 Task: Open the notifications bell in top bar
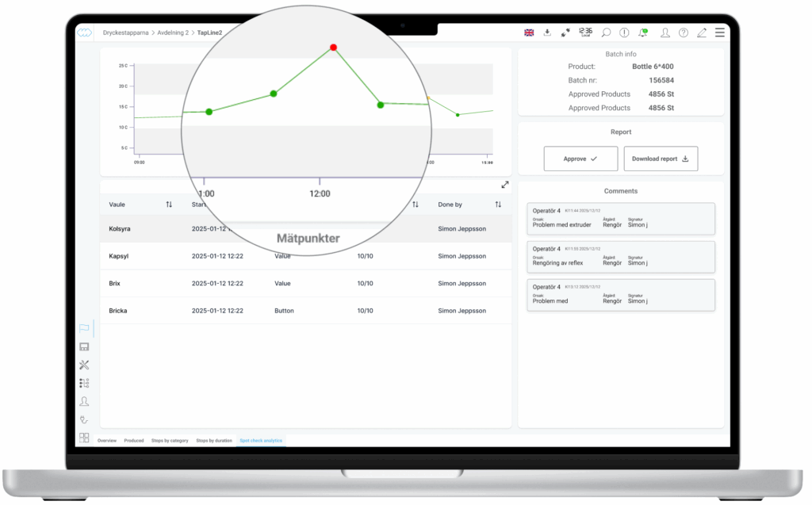643,33
